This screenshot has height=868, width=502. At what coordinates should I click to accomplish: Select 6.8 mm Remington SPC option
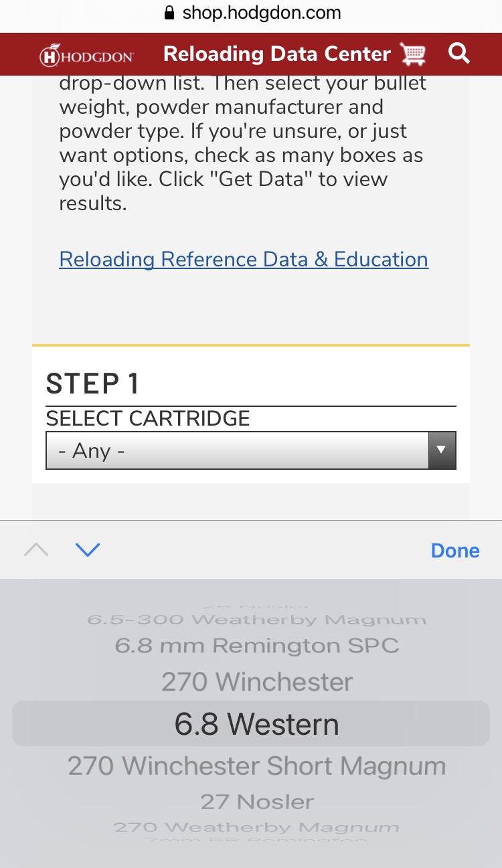(256, 646)
